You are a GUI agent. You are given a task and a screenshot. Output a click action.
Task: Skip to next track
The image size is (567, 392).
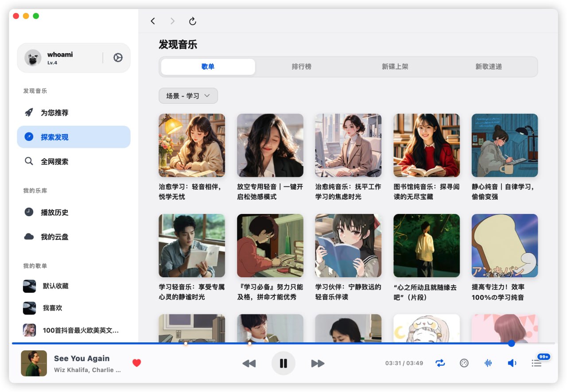(x=318, y=363)
